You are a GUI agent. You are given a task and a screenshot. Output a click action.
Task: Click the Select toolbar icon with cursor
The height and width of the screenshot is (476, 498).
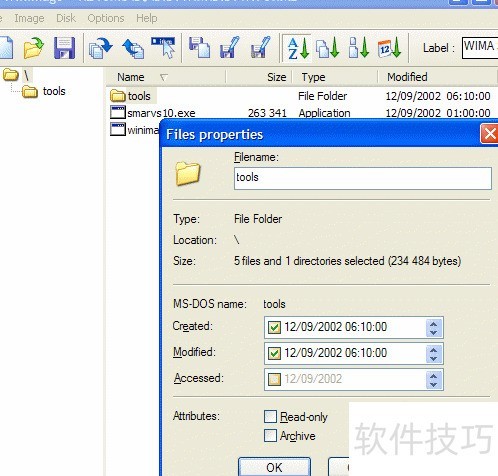(x=163, y=48)
